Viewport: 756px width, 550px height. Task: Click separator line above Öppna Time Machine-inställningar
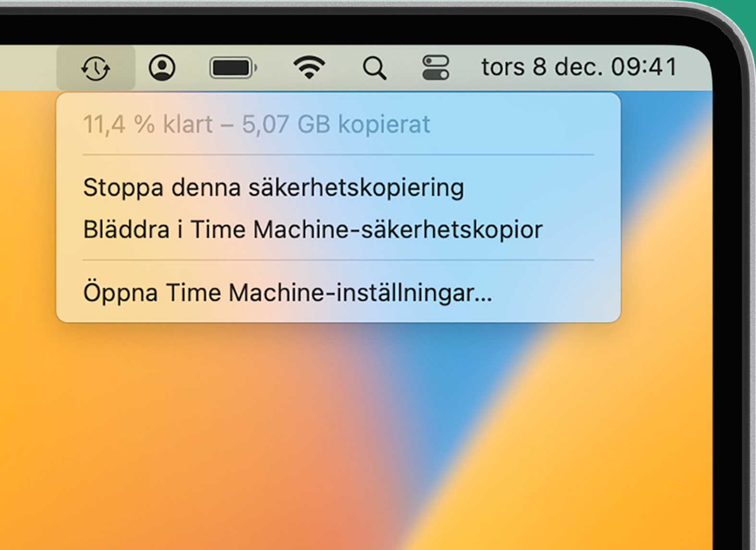[x=338, y=260]
